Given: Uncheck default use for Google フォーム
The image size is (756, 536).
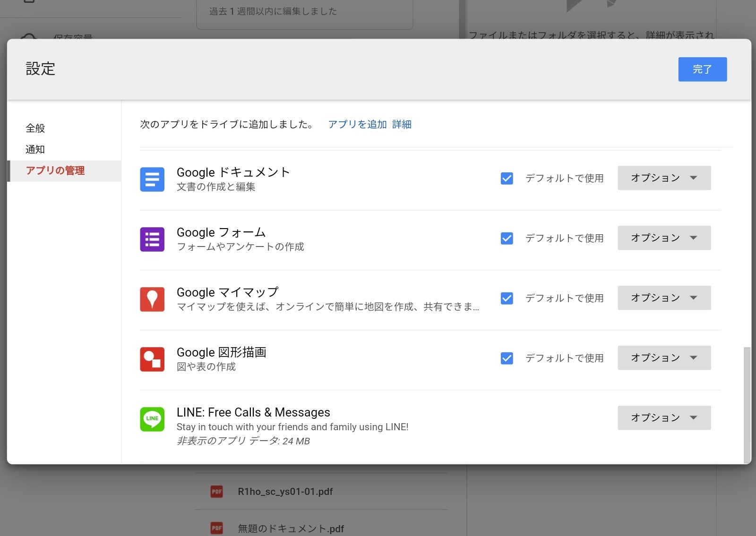Looking at the screenshot, I should pyautogui.click(x=507, y=238).
